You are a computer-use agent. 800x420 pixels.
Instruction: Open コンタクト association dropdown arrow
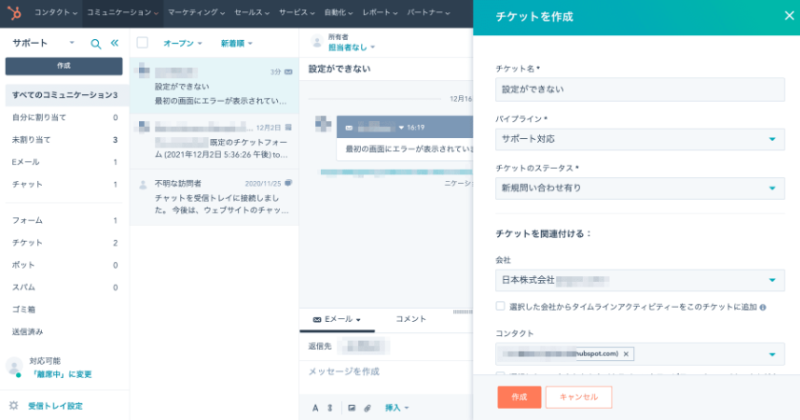[x=772, y=354]
